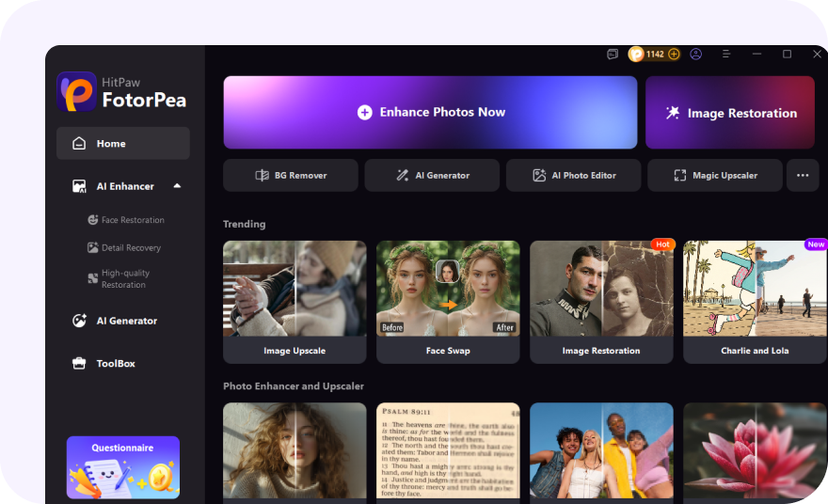Image resolution: width=828 pixels, height=504 pixels.
Task: Open the Magic Upscaler tool
Action: 715,175
